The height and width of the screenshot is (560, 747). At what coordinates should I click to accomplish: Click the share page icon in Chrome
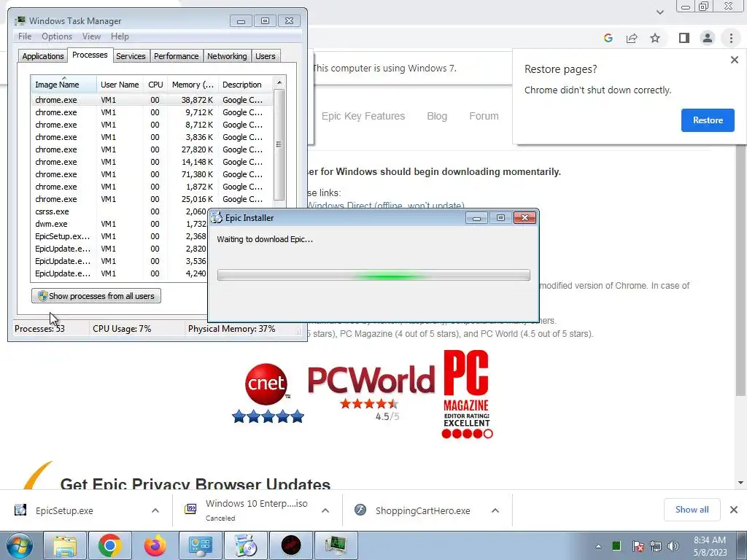tap(632, 38)
